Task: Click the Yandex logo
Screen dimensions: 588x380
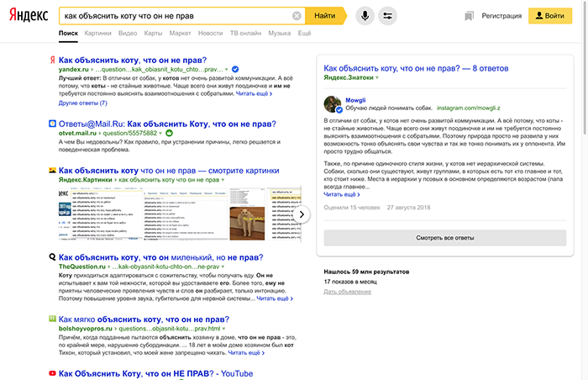Action: [28, 15]
